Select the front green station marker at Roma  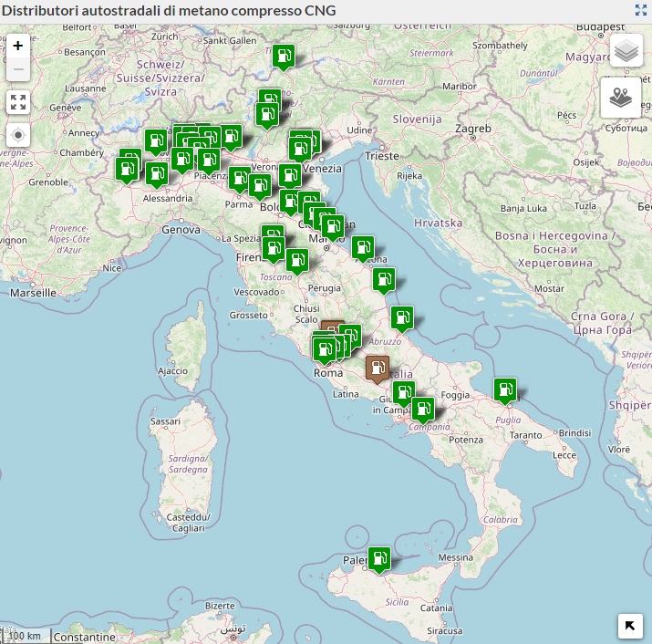point(325,351)
